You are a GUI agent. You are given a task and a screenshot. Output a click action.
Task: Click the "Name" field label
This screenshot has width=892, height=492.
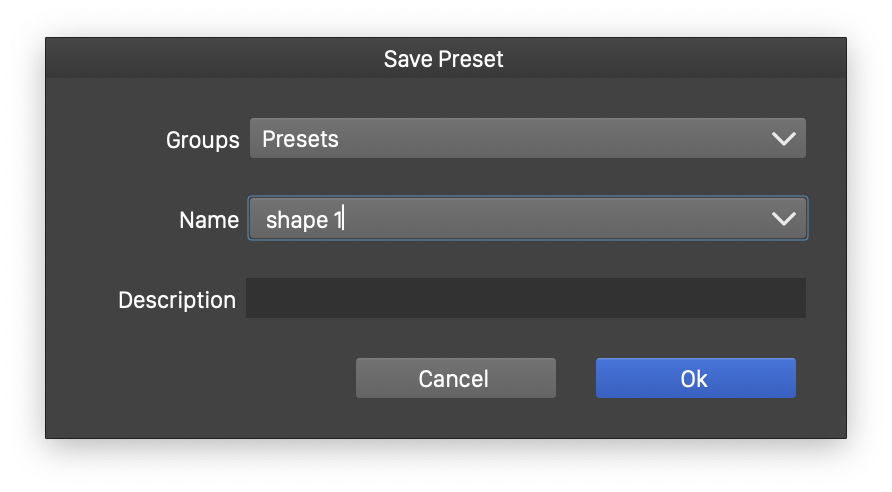pos(208,220)
